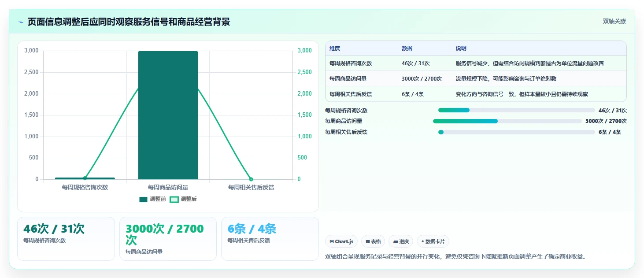
Task: Click the 双轴关联 label in the header
Action: [614, 22]
